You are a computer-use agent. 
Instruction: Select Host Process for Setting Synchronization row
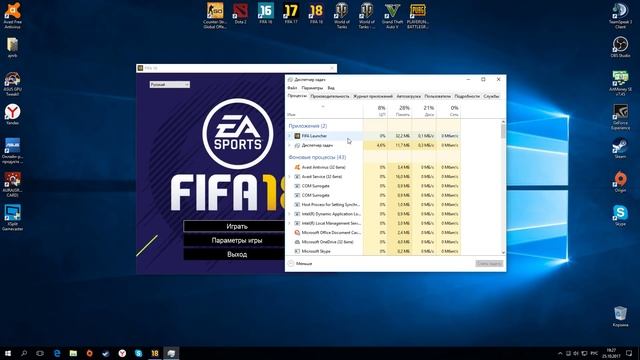coord(373,204)
